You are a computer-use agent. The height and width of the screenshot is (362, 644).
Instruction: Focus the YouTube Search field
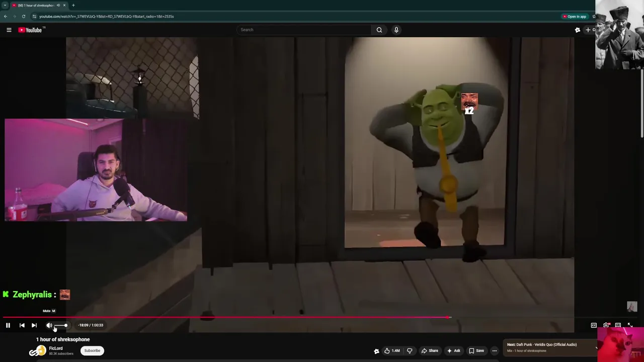click(304, 30)
